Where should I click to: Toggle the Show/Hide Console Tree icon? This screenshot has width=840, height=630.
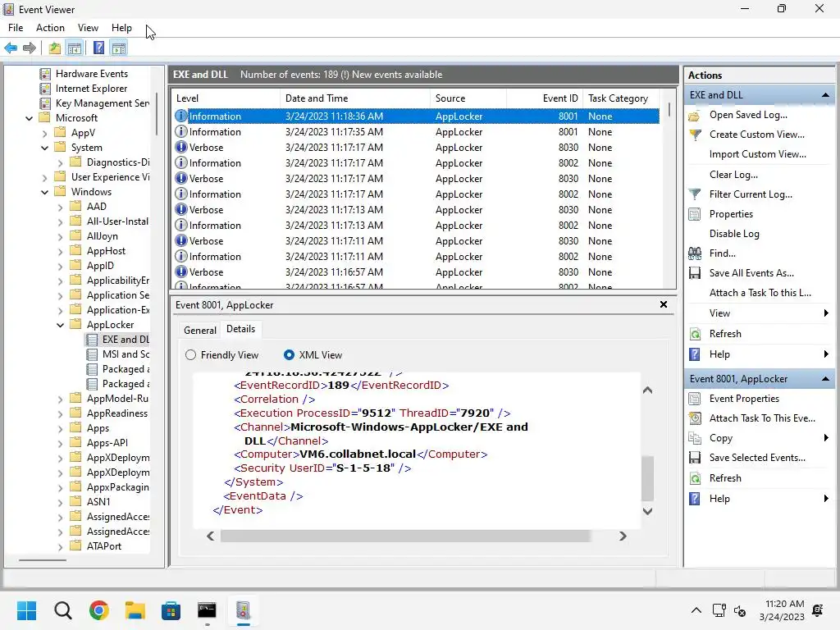75,48
